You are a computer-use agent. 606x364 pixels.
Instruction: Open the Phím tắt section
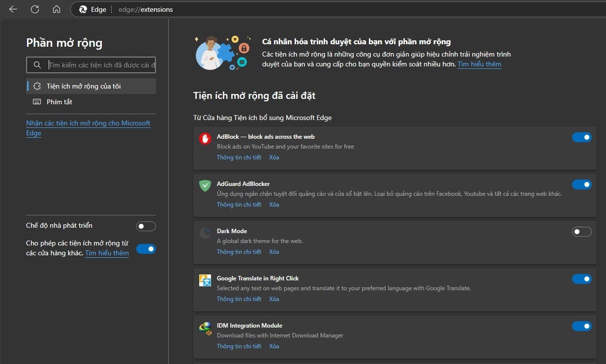(91, 102)
